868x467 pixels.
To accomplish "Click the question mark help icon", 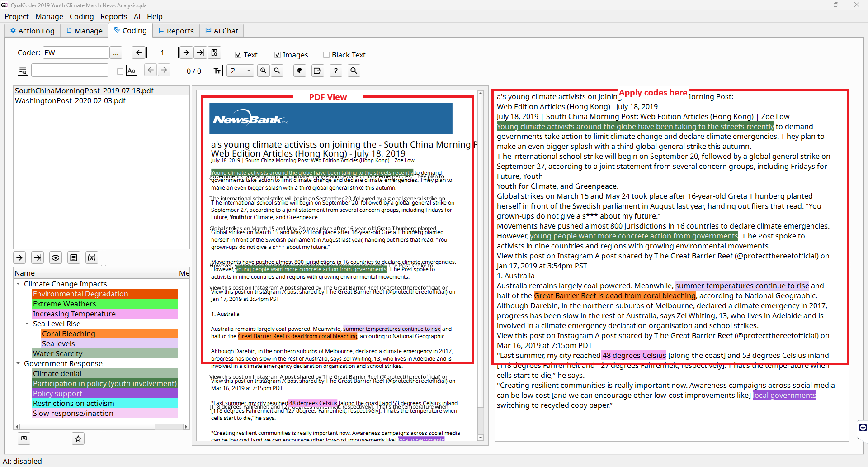I will pyautogui.click(x=335, y=71).
